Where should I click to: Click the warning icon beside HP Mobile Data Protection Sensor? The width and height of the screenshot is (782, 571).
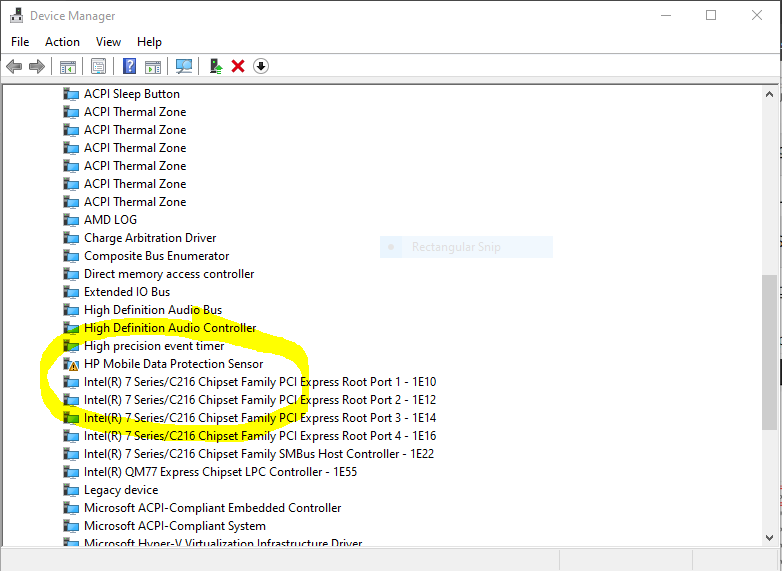tap(71, 364)
